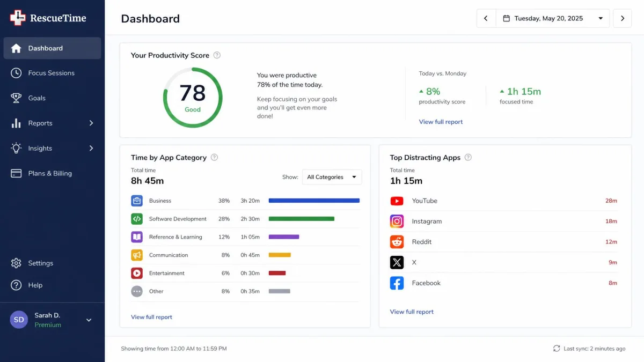Screen dimensions: 644x362
Task: Click the Reddit 12m value
Action: [x=611, y=242]
